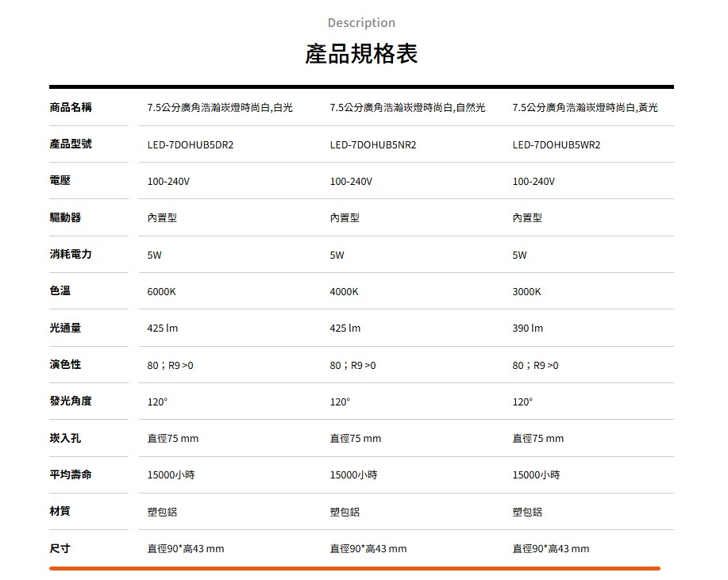728x580 pixels.
Task: Click product name ending in 自然光
Action: pos(407,108)
